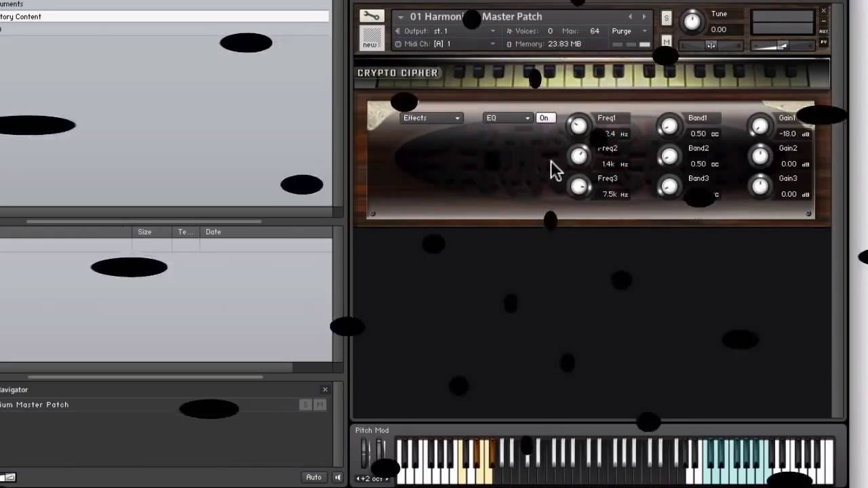Click the Gain3 knob
Screen dimensions: 868x488
tap(759, 186)
